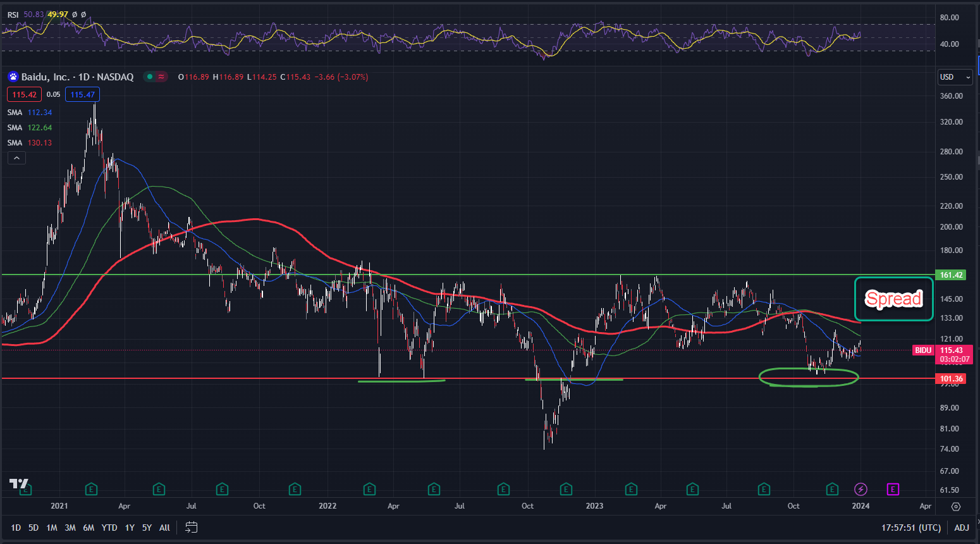Select the SMA 122.64 indicator legend

[30, 127]
